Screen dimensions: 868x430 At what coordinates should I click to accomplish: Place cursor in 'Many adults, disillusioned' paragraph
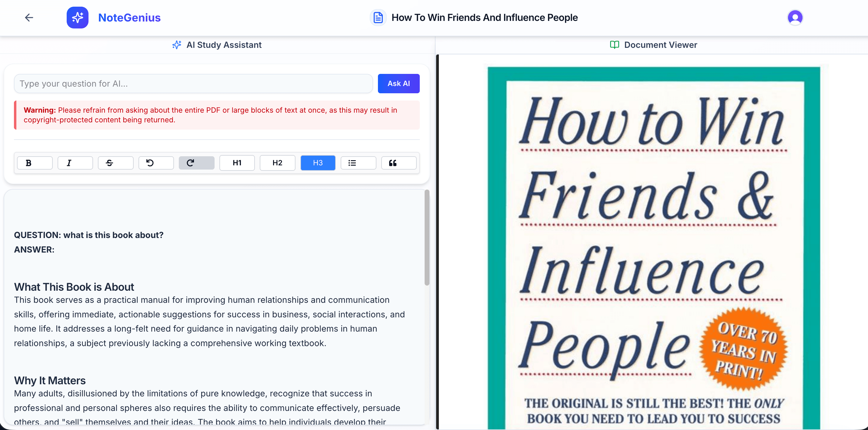coord(207,407)
